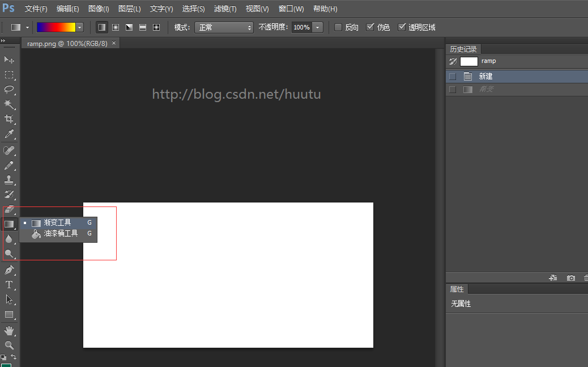Select the Crop tool

pos(9,119)
